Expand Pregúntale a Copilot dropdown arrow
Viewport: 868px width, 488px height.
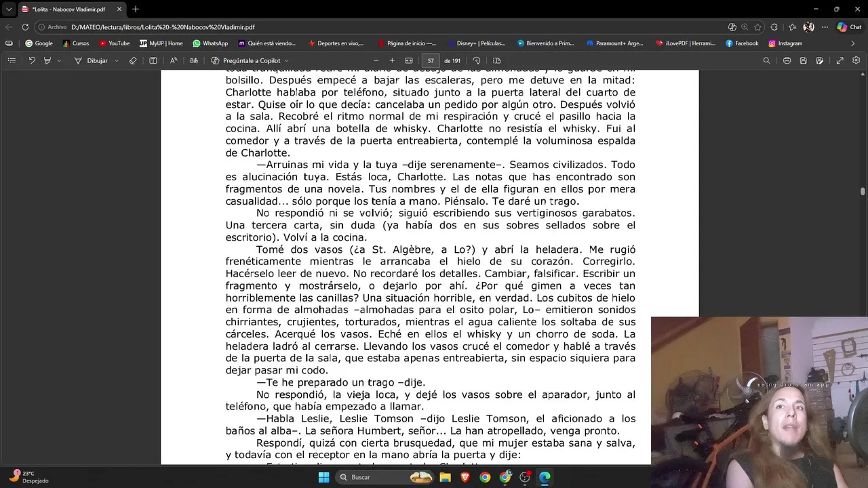tap(286, 60)
